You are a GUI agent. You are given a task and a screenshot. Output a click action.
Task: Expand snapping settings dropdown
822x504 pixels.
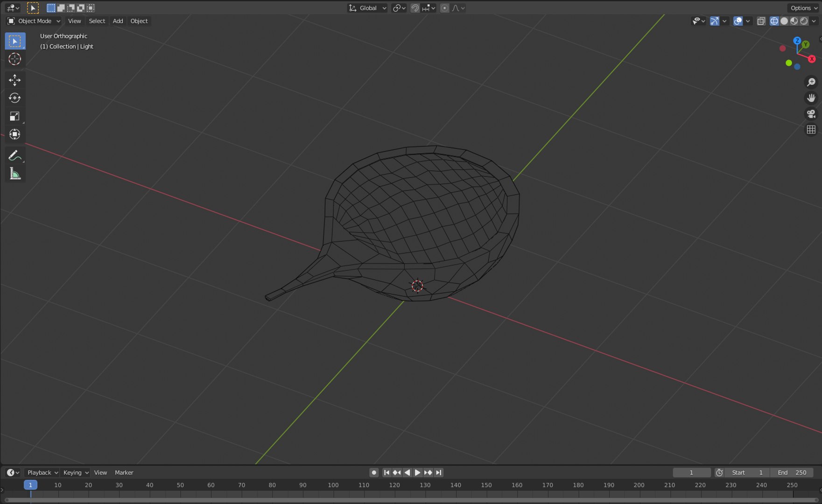(429, 8)
